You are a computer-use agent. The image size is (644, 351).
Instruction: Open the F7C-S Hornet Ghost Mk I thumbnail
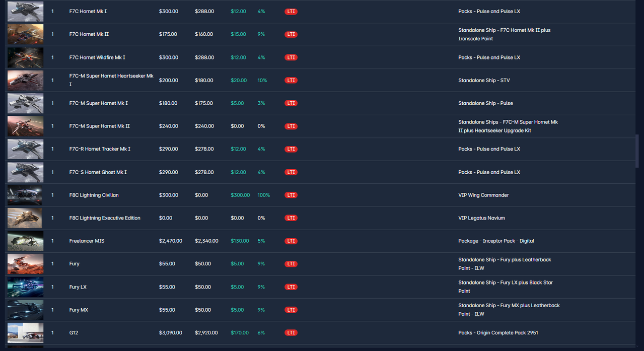25,172
